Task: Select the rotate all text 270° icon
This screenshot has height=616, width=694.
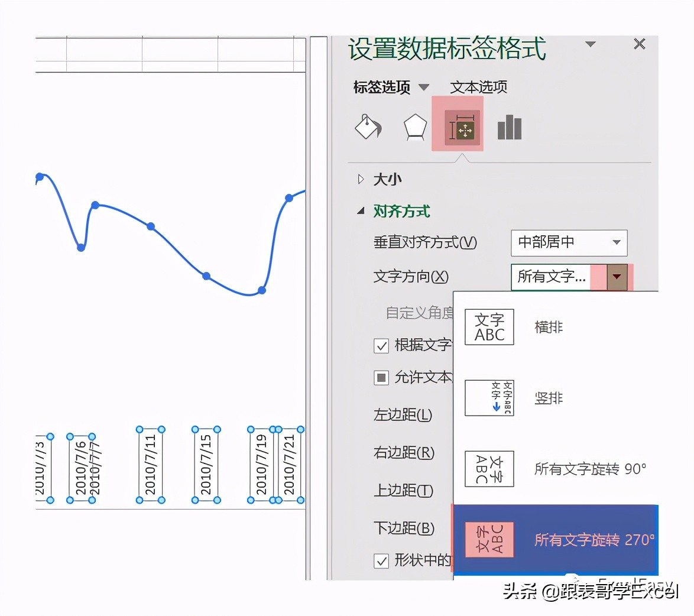Action: click(489, 539)
